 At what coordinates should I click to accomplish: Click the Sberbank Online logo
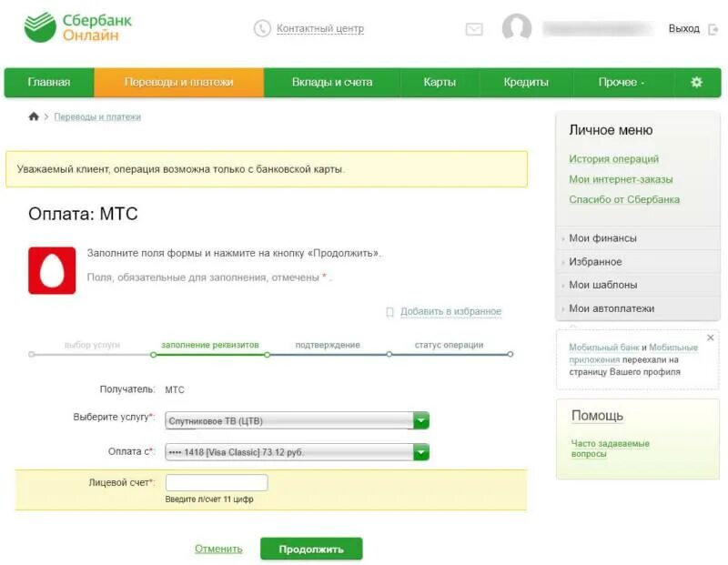click(x=78, y=27)
